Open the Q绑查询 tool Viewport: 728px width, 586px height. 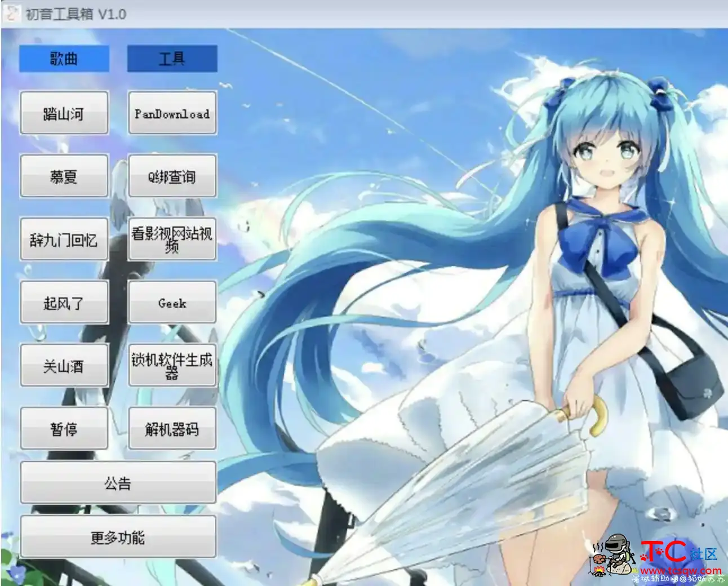[172, 176]
